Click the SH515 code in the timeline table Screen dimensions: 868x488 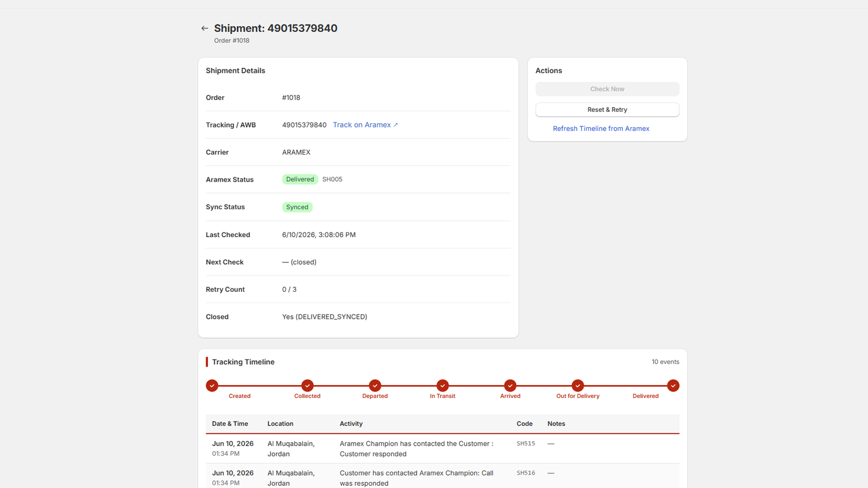tap(526, 444)
